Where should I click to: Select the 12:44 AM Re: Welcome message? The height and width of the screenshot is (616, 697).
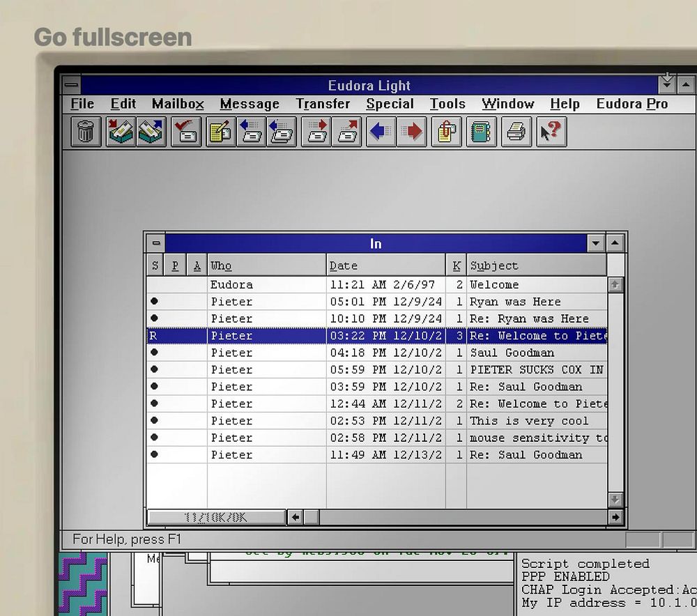[376, 403]
